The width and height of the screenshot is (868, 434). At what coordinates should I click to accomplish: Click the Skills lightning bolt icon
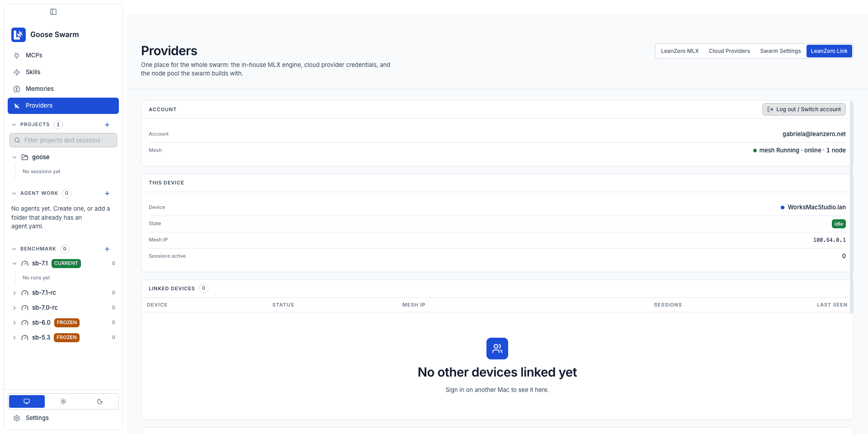click(x=17, y=72)
